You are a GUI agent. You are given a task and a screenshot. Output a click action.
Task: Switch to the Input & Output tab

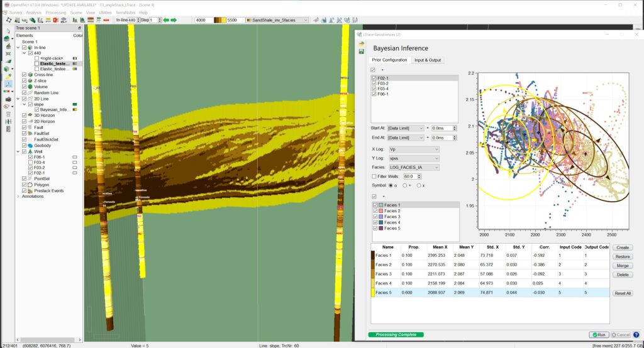(x=428, y=60)
